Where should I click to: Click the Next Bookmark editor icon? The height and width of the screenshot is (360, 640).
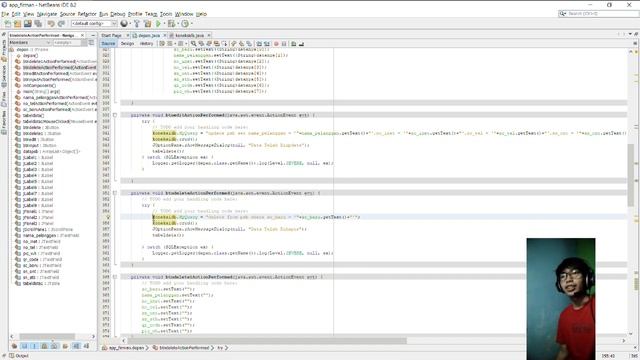tap(241, 44)
